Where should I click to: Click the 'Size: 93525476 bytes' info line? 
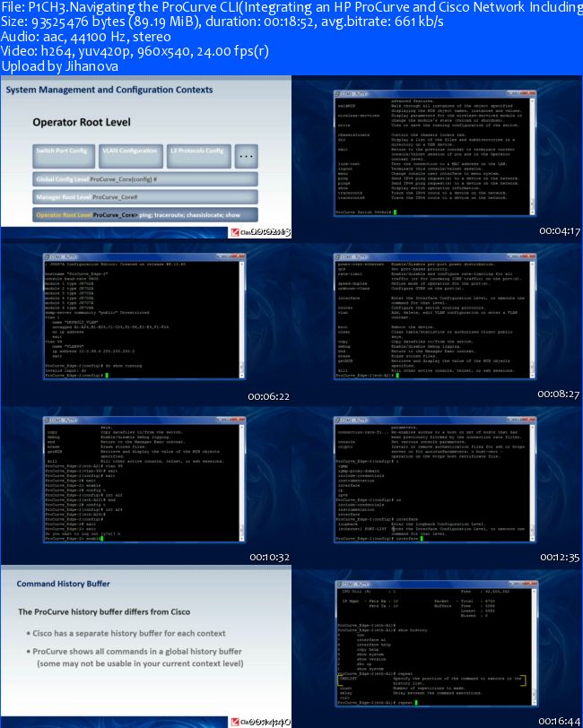coord(222,22)
